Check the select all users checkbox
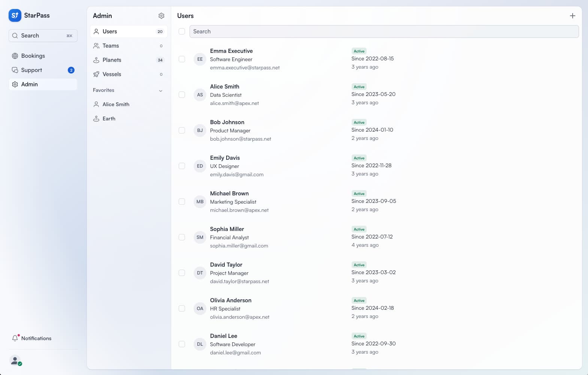Image resolution: width=588 pixels, height=375 pixels. (182, 31)
